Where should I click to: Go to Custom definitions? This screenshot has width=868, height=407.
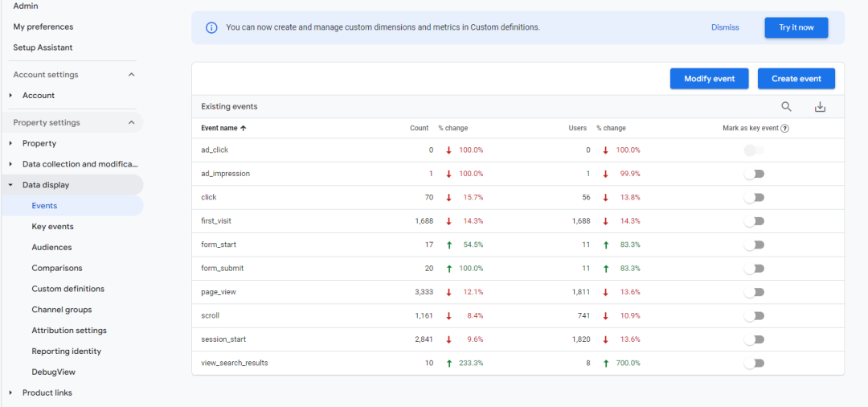[x=68, y=289]
